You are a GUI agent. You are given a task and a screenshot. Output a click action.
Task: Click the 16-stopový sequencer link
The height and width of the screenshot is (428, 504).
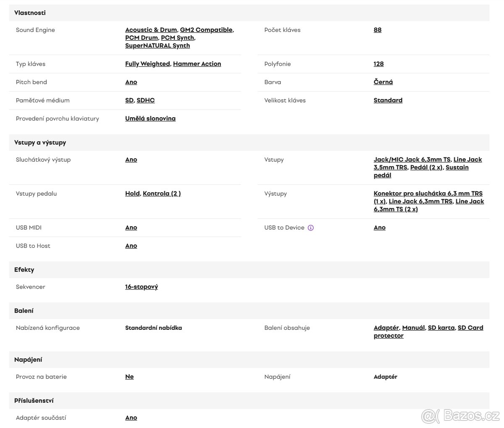click(142, 287)
